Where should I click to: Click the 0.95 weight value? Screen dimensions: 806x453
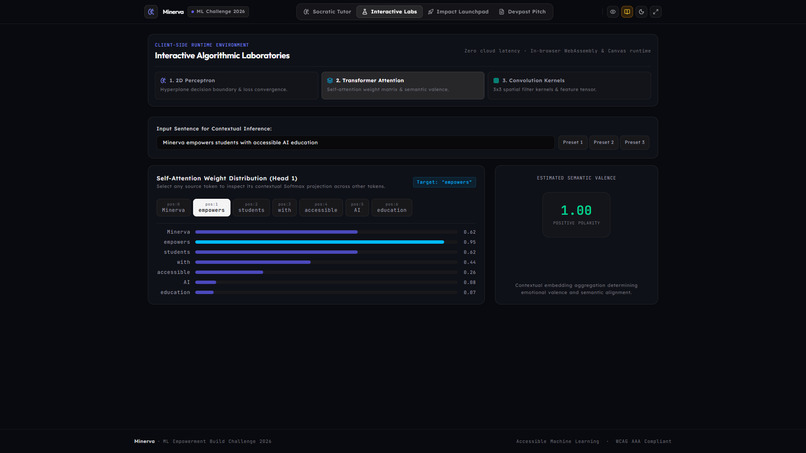(x=469, y=242)
